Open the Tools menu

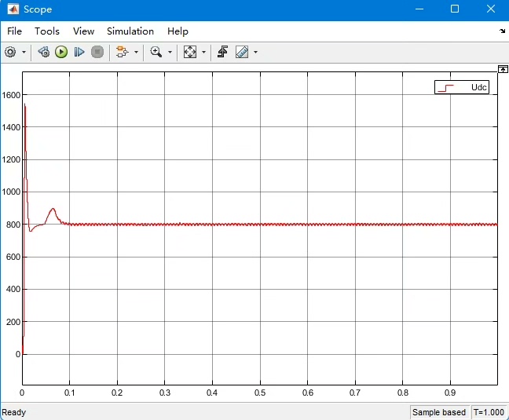click(x=47, y=31)
